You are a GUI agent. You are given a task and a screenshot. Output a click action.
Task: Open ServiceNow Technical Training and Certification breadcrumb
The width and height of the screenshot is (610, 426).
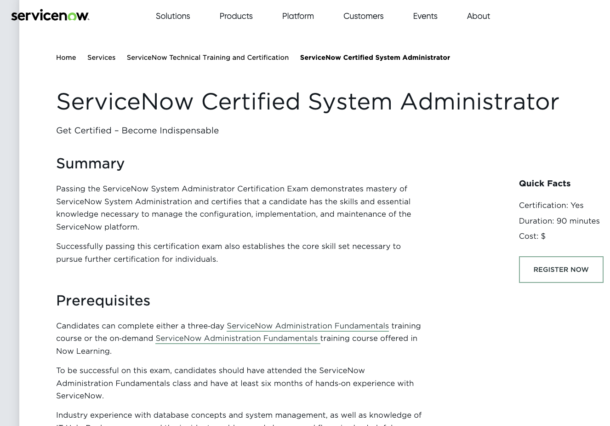207,58
